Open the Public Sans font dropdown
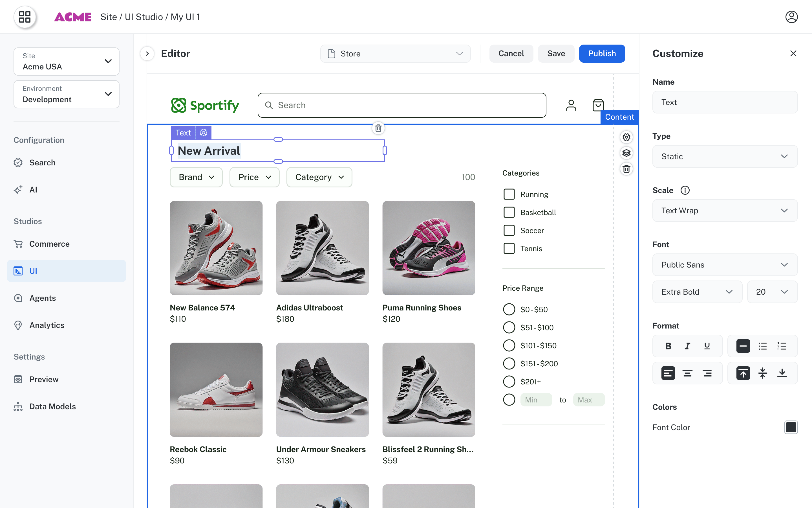Screen dimensions: 812x508 pos(725,265)
